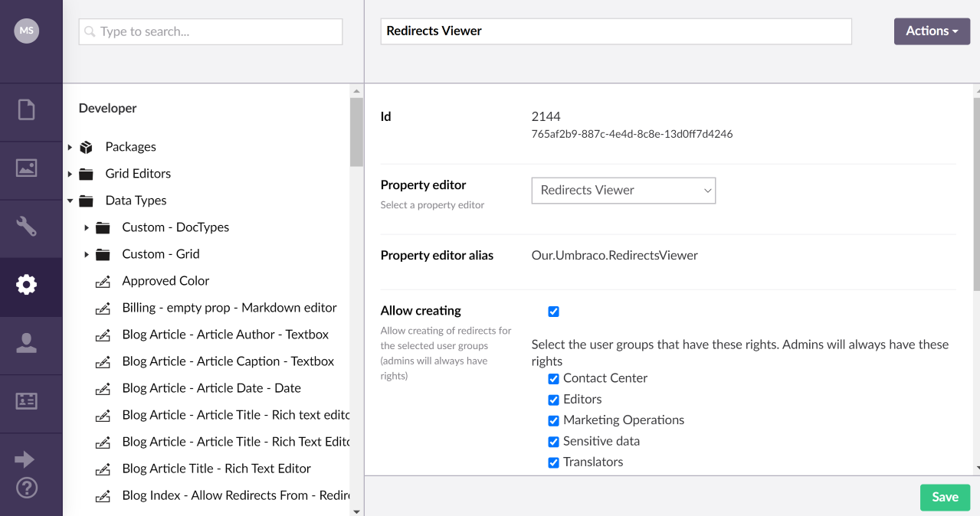Click icon beside Blog Article Article Caption
The width and height of the screenshot is (980, 516).
pos(103,361)
